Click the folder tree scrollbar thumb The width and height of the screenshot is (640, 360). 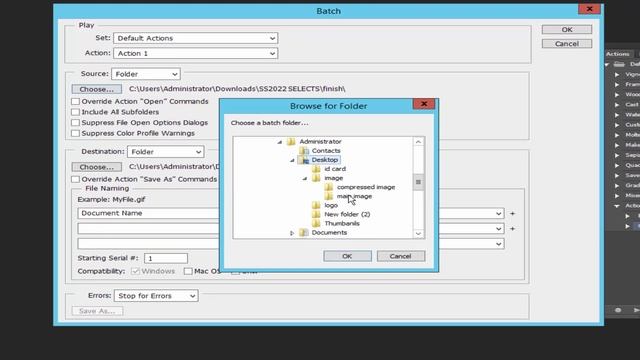coord(418,182)
